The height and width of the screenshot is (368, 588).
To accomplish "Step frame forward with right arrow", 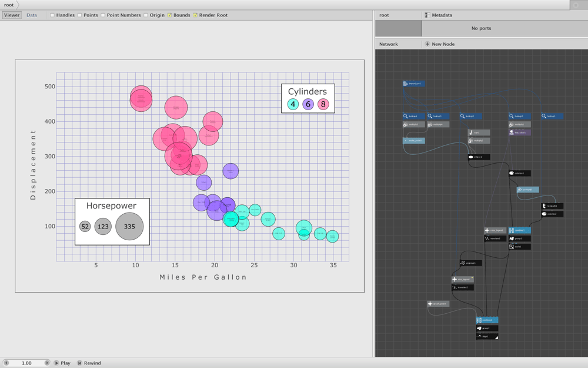I will pyautogui.click(x=47, y=363).
